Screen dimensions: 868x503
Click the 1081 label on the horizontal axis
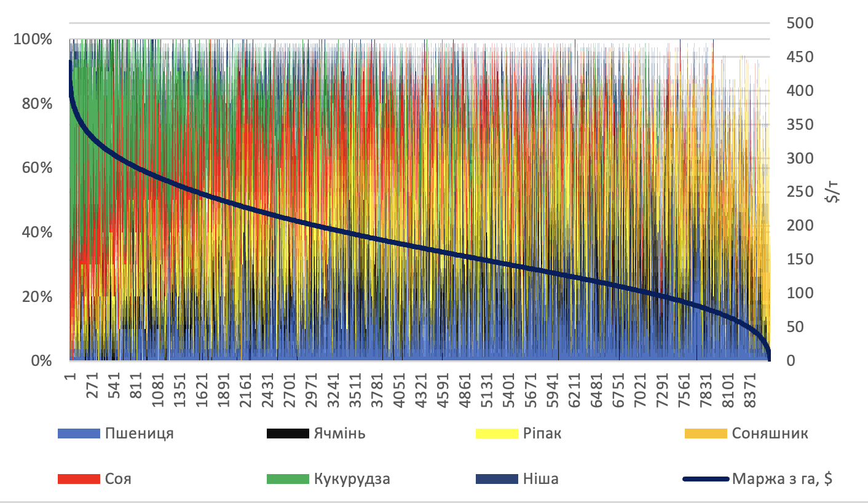click(158, 390)
